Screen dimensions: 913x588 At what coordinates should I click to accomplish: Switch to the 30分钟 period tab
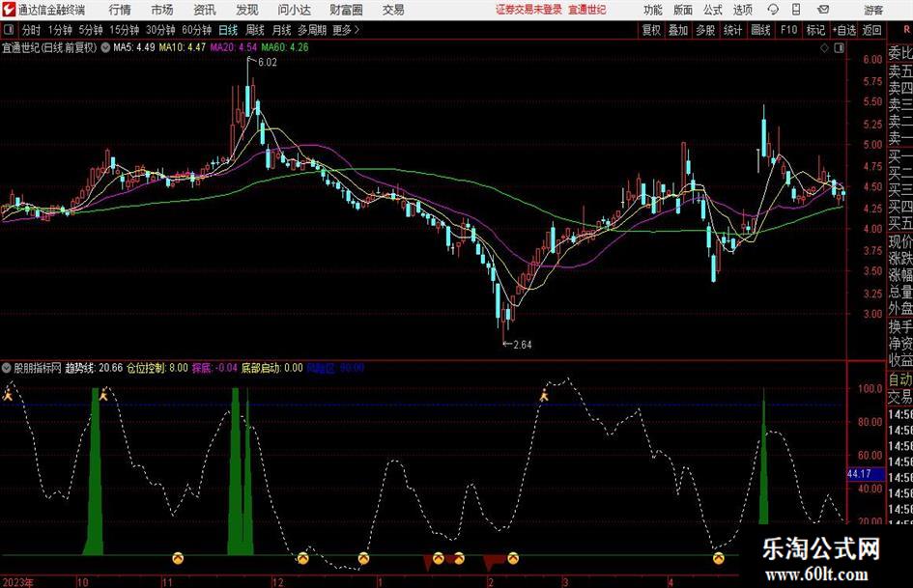(160, 30)
